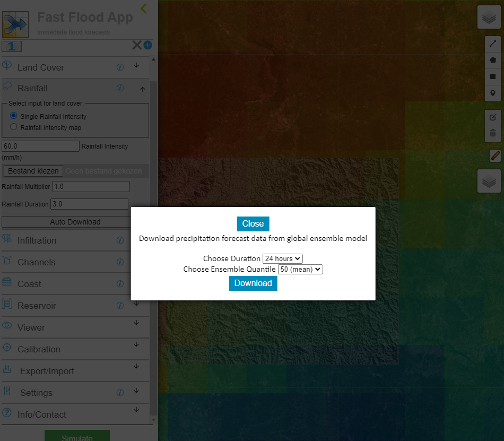Select the draw rectangle tool
The height and width of the screenshot is (441, 504).
(493, 76)
